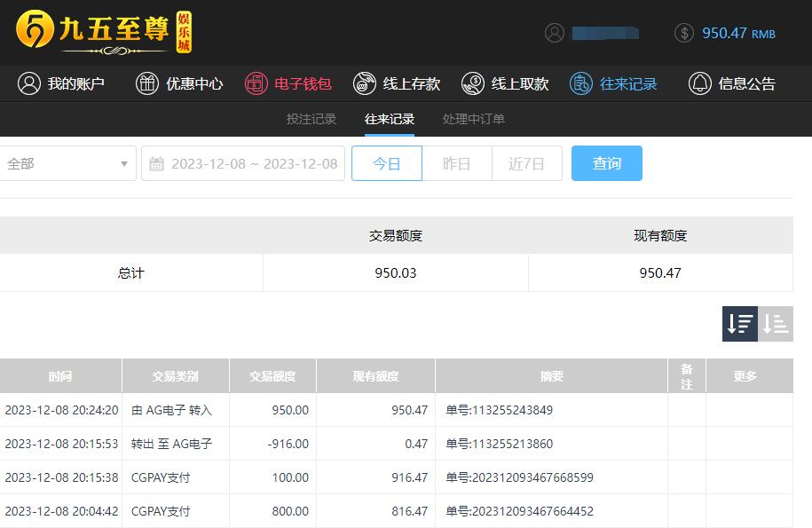
Task: Click total transaction value 950.03
Action: coord(396,272)
